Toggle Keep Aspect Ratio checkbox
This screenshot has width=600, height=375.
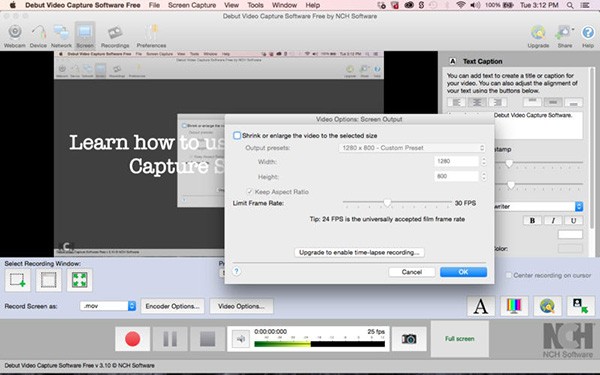pyautogui.click(x=250, y=192)
